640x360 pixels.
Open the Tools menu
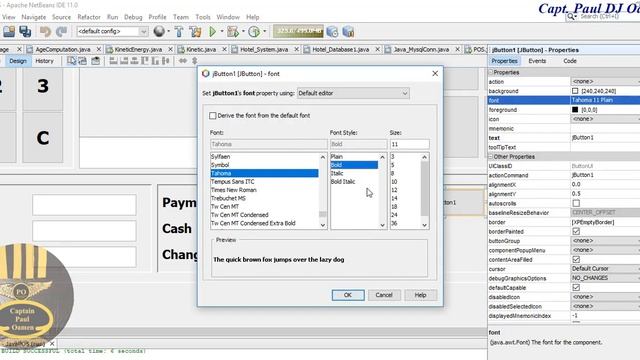[203, 17]
